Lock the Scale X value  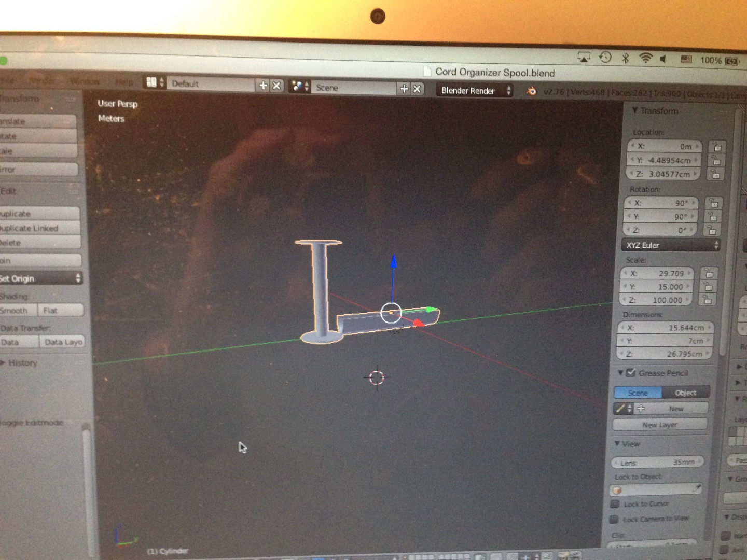(x=709, y=273)
